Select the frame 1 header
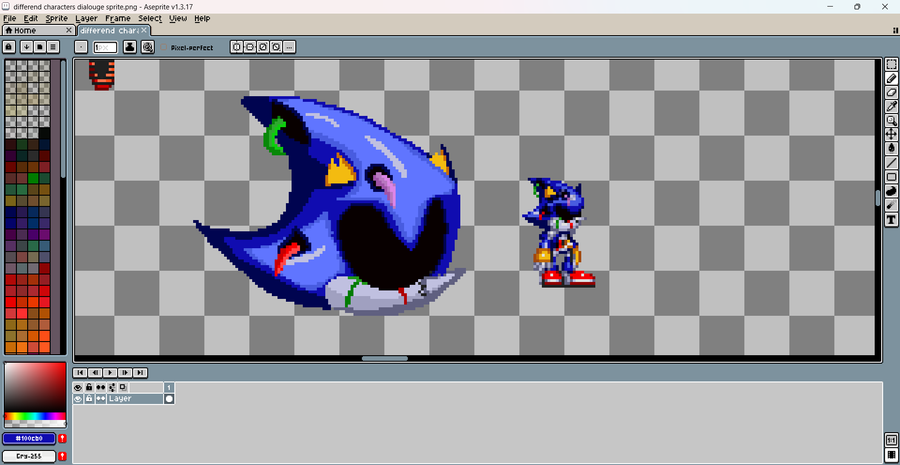Image resolution: width=900 pixels, height=465 pixels. [169, 388]
